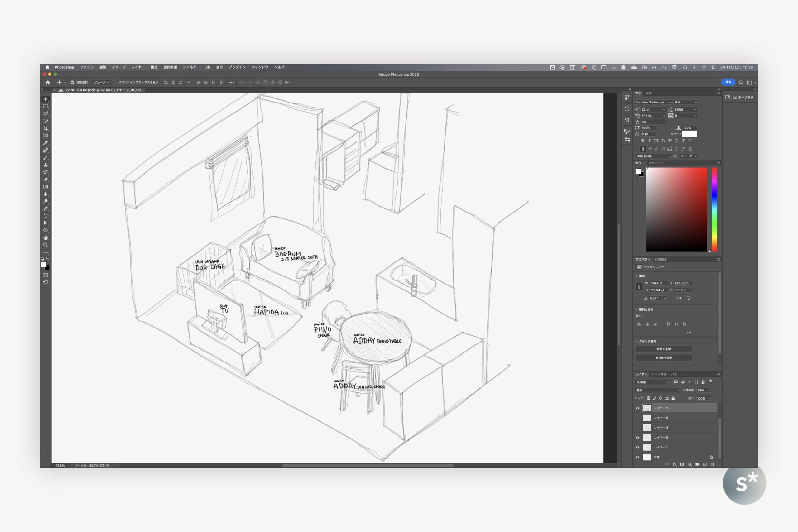Image resolution: width=798 pixels, height=532 pixels.
Task: Uncheck the 自動選択 auto-select checkbox
Action: point(72,83)
